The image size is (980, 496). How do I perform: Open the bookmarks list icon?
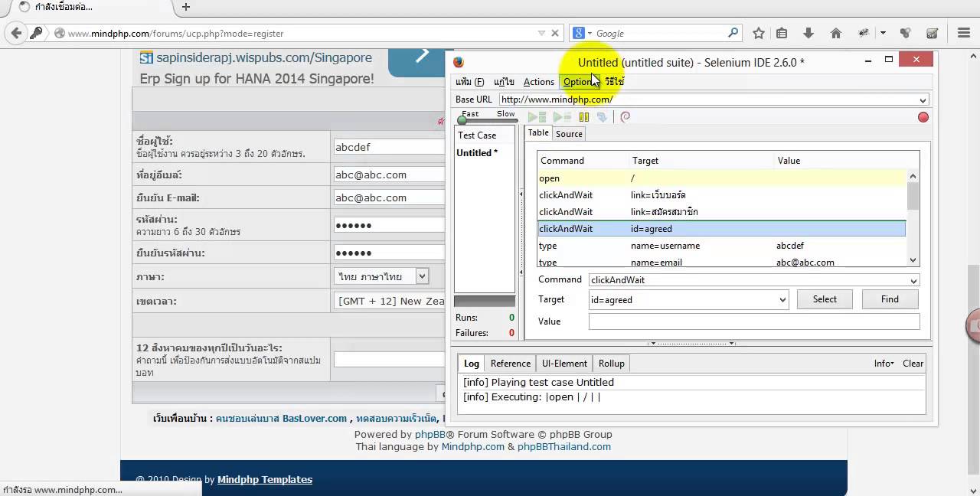[782, 33]
